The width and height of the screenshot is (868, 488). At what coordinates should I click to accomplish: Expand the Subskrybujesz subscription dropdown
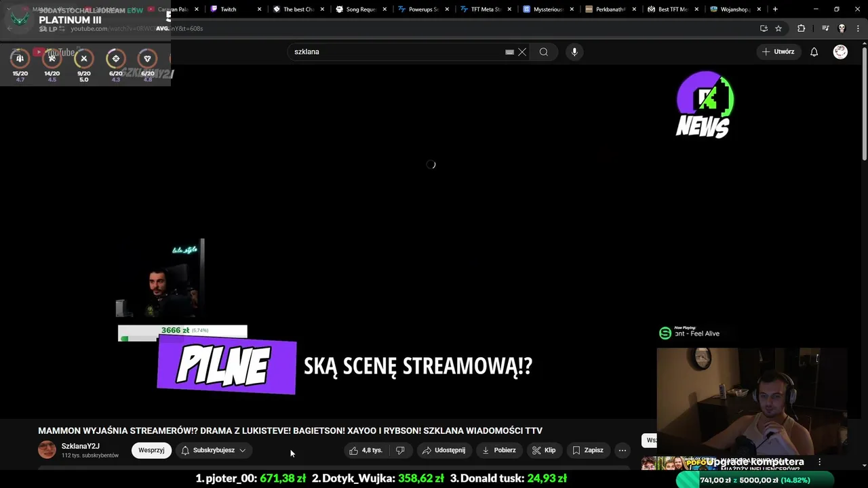(213, 450)
